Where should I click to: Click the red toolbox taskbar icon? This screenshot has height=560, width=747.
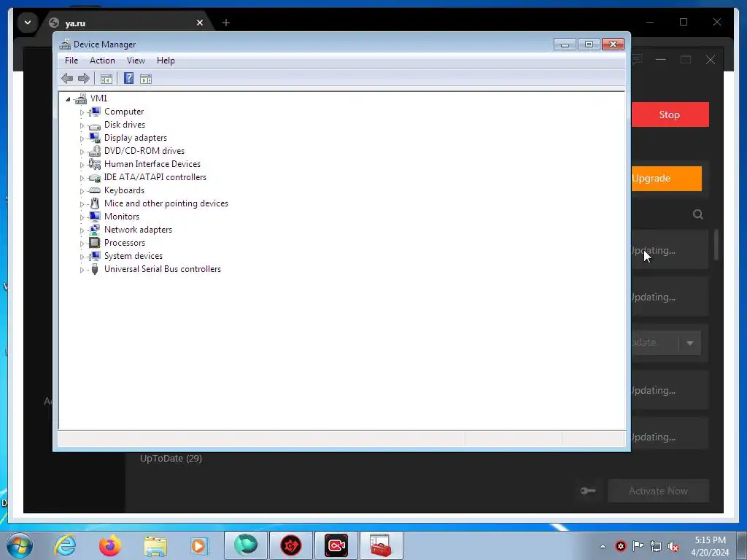click(x=381, y=545)
